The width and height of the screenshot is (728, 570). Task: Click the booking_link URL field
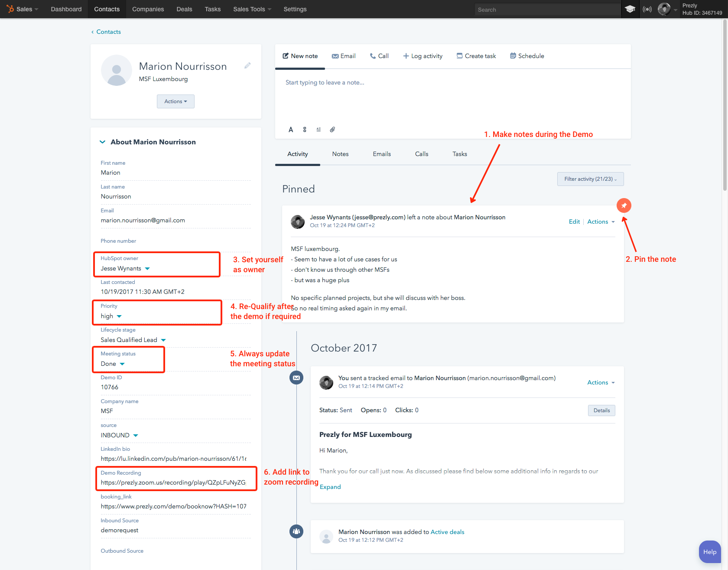pos(173,506)
